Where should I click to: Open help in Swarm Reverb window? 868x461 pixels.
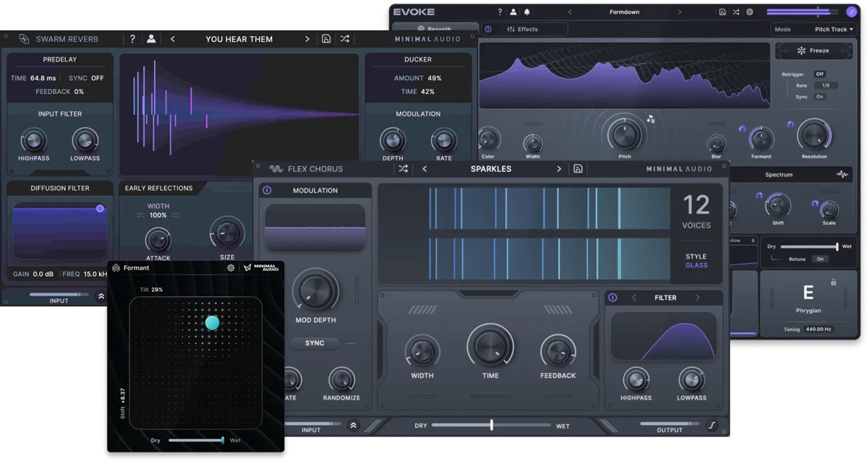click(x=132, y=39)
